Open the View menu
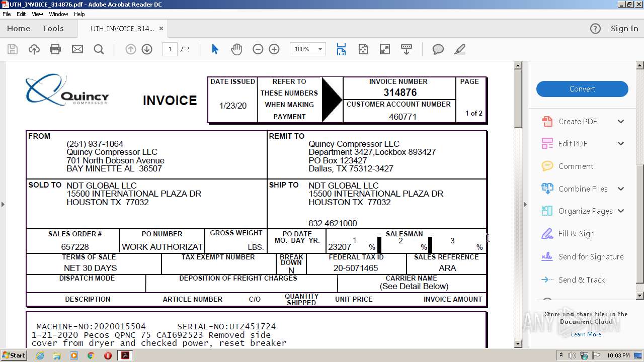 [38, 14]
